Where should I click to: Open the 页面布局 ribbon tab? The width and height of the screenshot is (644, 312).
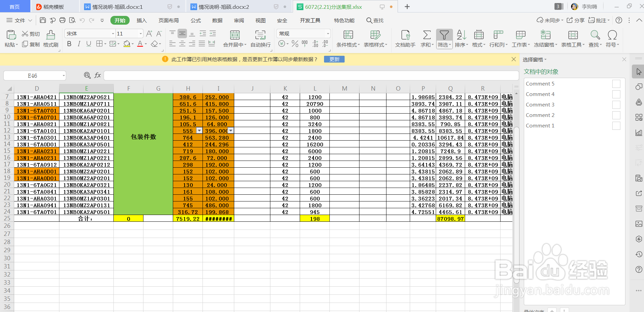pos(169,20)
